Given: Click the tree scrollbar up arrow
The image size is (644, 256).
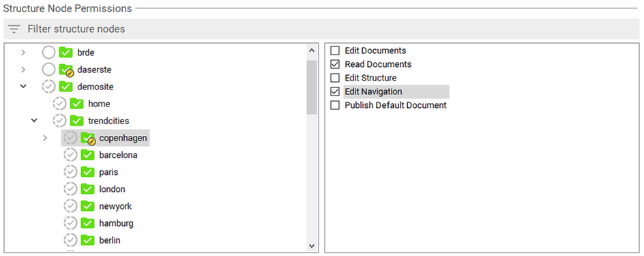Looking at the screenshot, I should click(x=311, y=51).
